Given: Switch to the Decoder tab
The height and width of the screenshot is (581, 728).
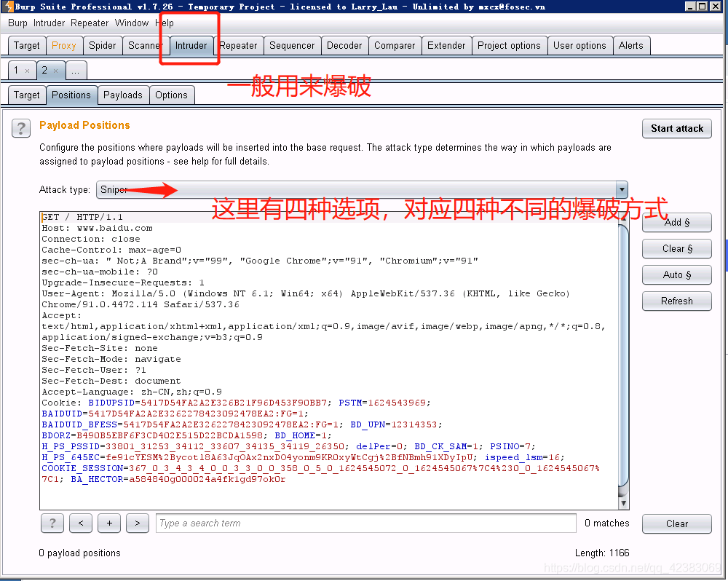Looking at the screenshot, I should click(x=344, y=46).
